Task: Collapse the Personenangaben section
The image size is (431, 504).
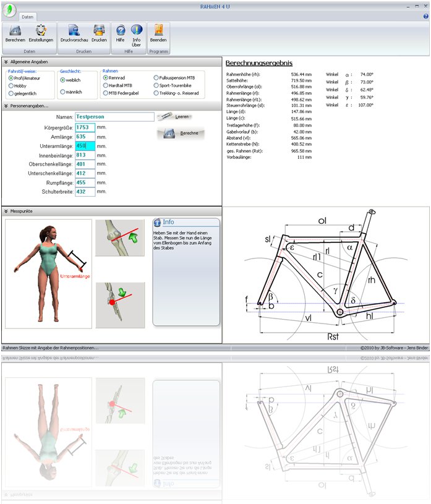Action: 6,106
